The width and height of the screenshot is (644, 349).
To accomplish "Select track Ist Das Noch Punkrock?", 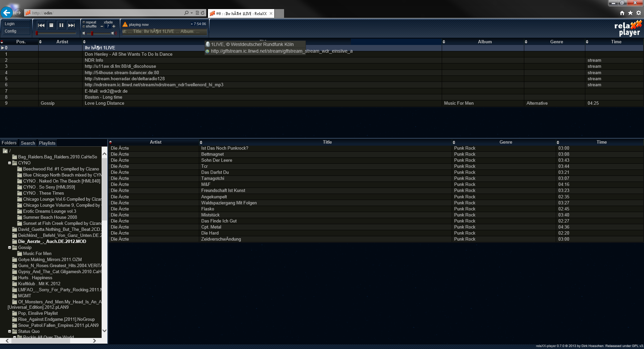I will click(x=376, y=148).
